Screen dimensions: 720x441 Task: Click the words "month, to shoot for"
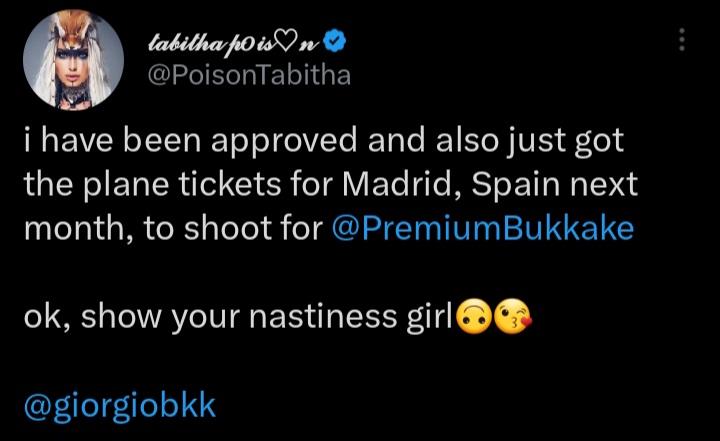point(171,228)
